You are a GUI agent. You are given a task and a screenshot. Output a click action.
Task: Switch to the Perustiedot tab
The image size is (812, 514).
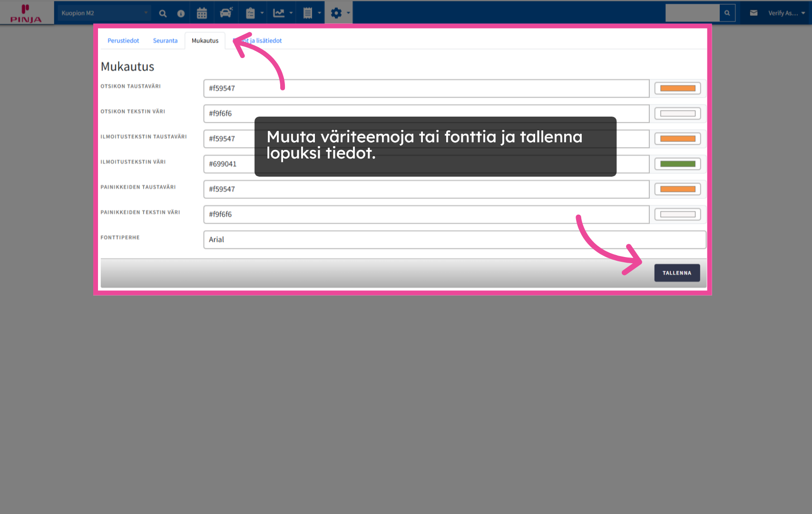[x=123, y=41]
